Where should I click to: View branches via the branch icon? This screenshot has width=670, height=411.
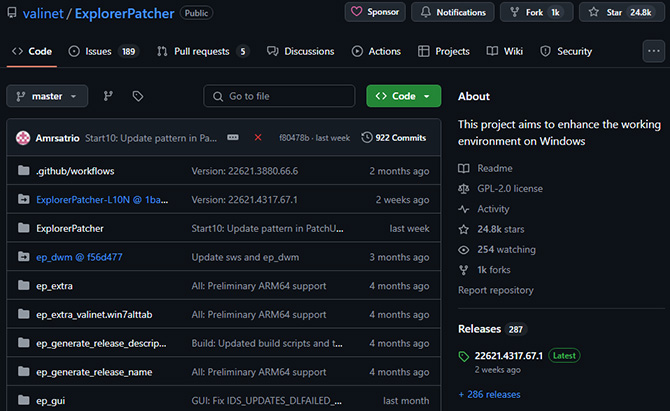108,96
